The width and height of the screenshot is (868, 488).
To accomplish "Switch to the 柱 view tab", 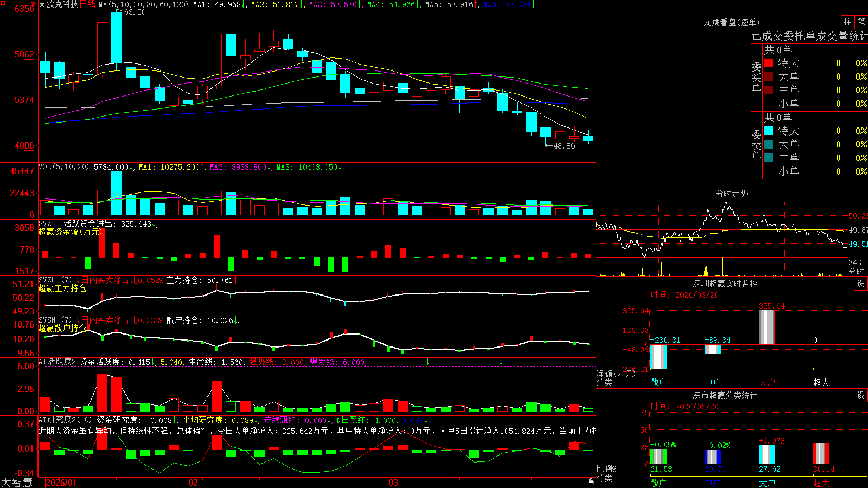I will point(847,22).
